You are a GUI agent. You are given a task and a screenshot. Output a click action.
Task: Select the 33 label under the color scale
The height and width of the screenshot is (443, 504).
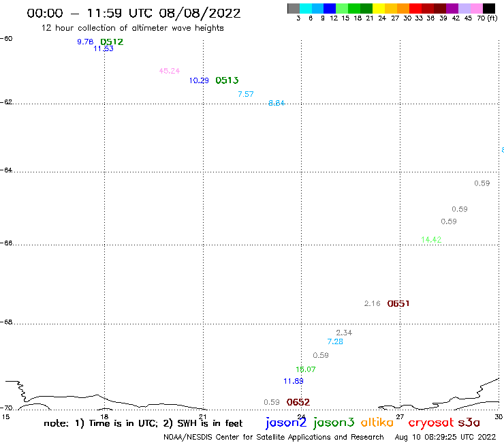tap(418, 18)
